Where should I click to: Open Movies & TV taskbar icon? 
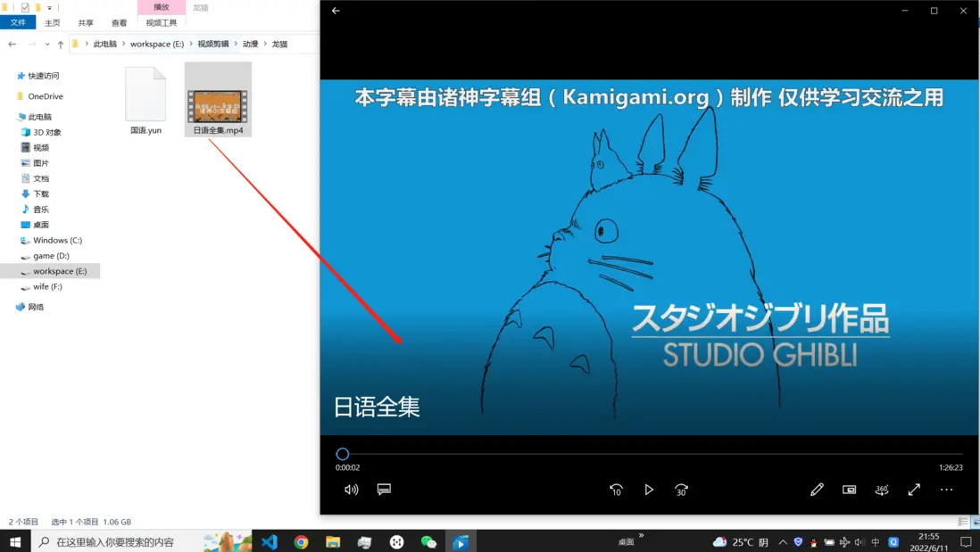click(x=460, y=542)
